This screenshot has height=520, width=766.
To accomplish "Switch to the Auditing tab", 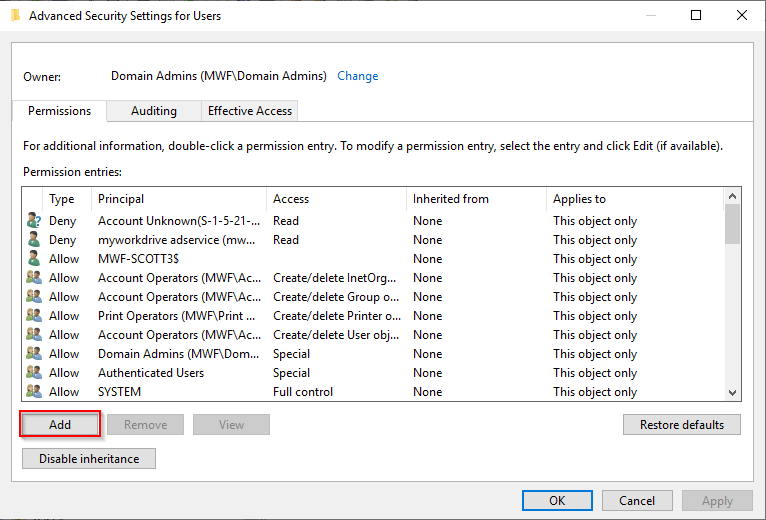I will click(x=153, y=111).
